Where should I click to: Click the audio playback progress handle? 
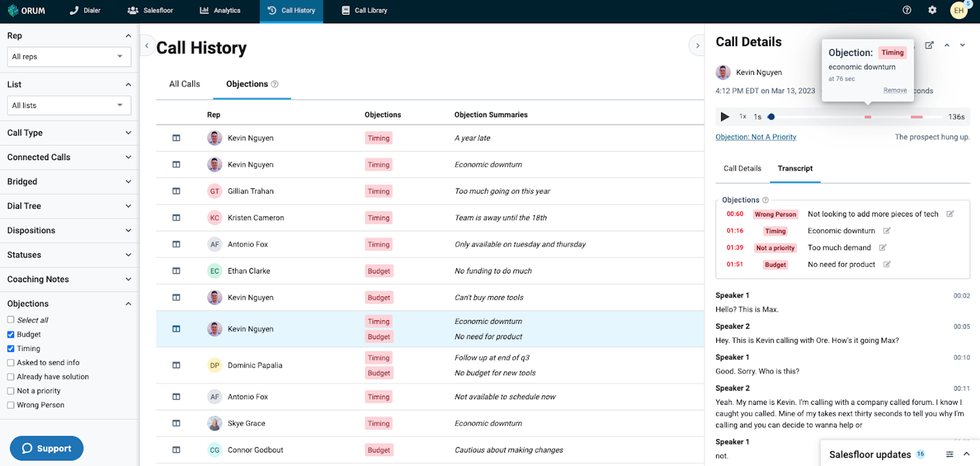point(771,117)
